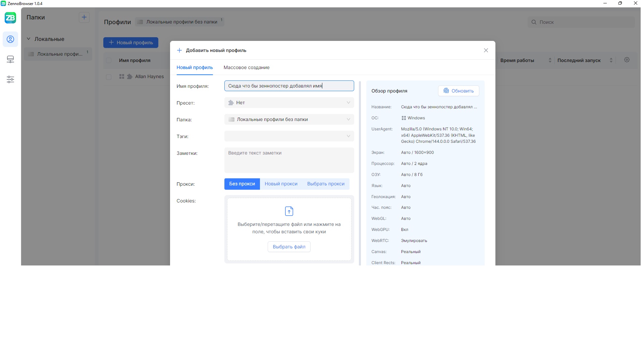Click the Обновить fingerprint button
Viewport: 644px width, 362px height.
point(458,91)
